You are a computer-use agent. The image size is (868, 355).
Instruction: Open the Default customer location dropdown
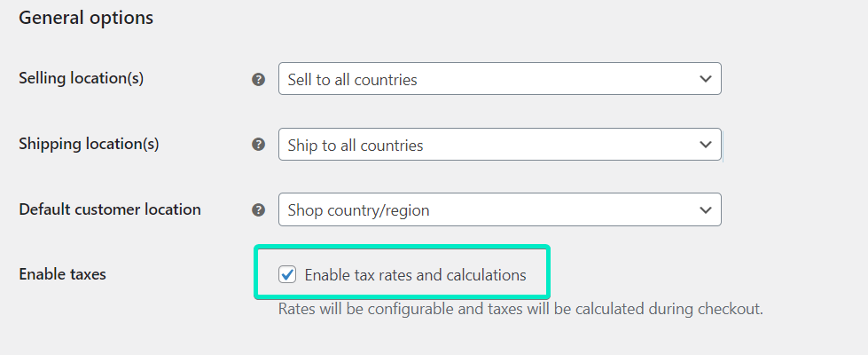click(x=500, y=210)
